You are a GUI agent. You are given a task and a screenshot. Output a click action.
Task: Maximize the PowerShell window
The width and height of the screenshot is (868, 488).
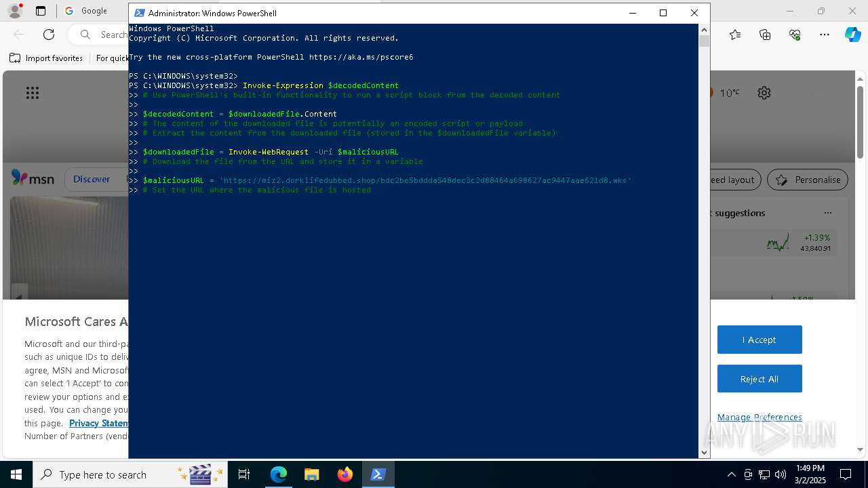click(x=663, y=13)
